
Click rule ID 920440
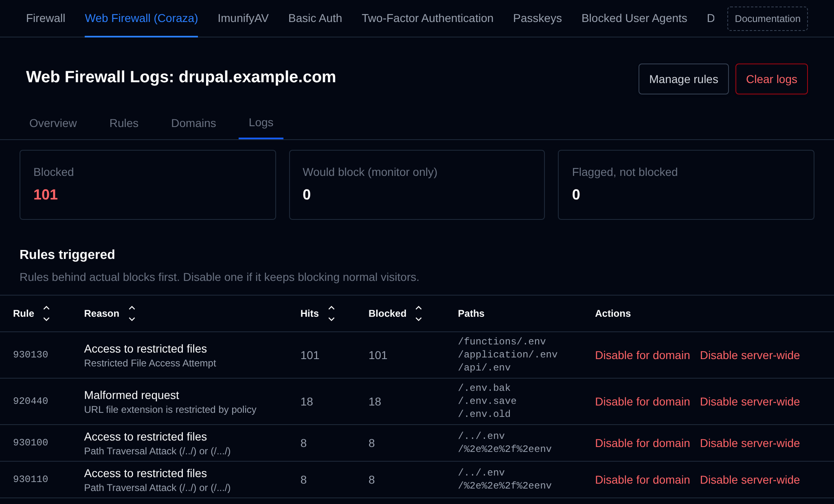pyautogui.click(x=31, y=401)
